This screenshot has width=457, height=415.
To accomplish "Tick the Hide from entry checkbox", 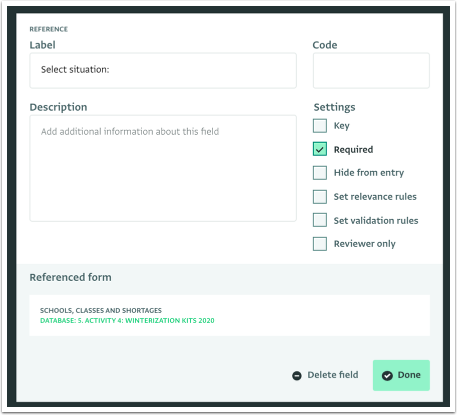I will pos(320,173).
